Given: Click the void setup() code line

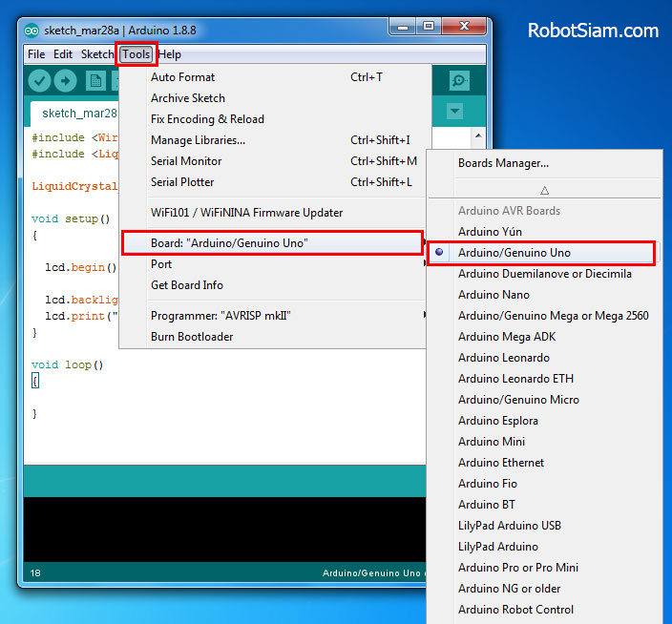Looking at the screenshot, I should click(x=71, y=218).
